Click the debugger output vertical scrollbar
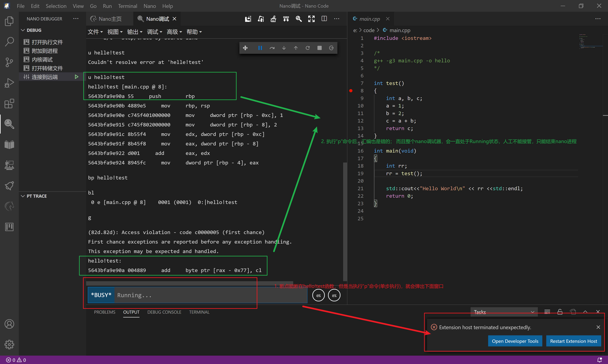Image resolution: width=608 pixels, height=364 pixels. coord(345,222)
